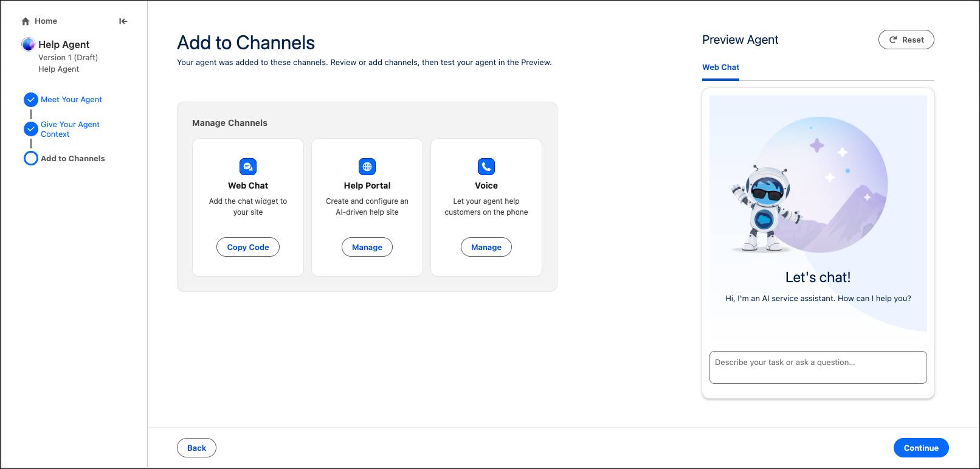The height and width of the screenshot is (469, 980).
Task: Click Give Your Agent Context checkmark
Action: click(x=31, y=129)
